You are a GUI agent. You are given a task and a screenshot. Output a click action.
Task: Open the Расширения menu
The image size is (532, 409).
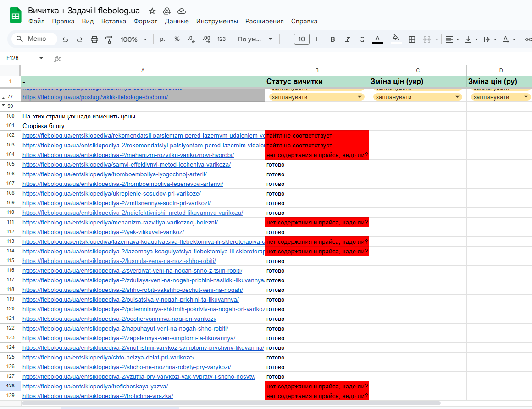(264, 21)
